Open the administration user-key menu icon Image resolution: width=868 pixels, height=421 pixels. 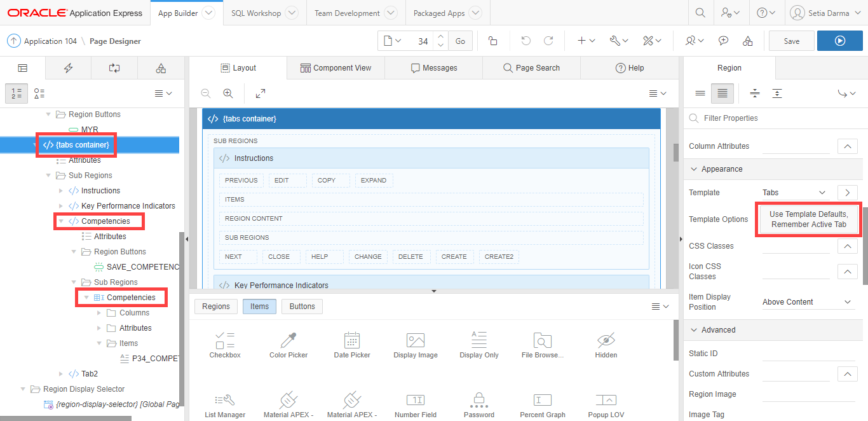coord(730,13)
